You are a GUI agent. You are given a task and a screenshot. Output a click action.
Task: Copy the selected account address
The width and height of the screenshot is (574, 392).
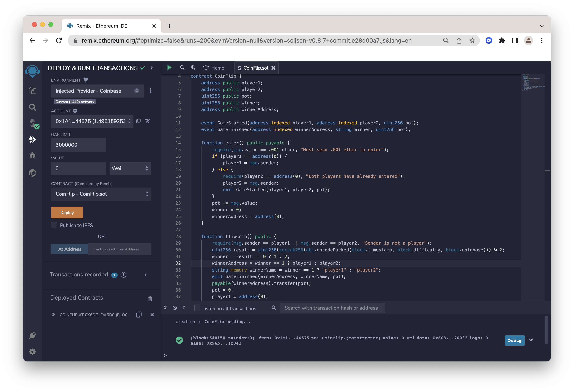pos(138,121)
